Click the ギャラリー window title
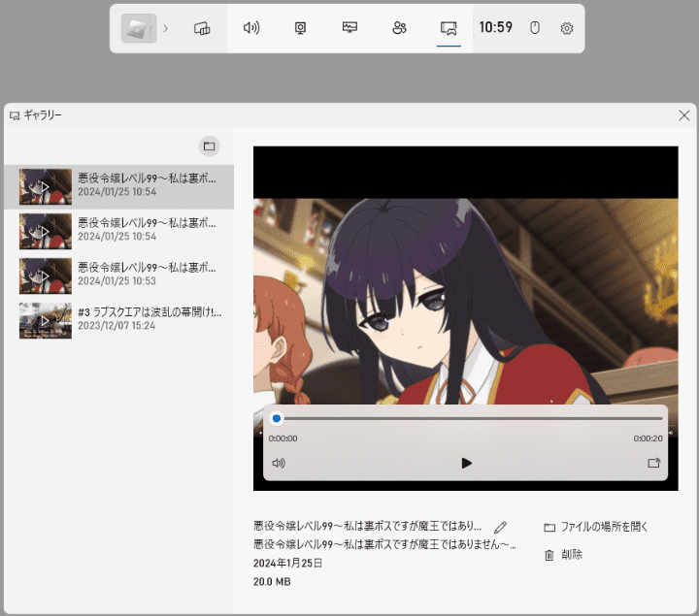 [43, 115]
